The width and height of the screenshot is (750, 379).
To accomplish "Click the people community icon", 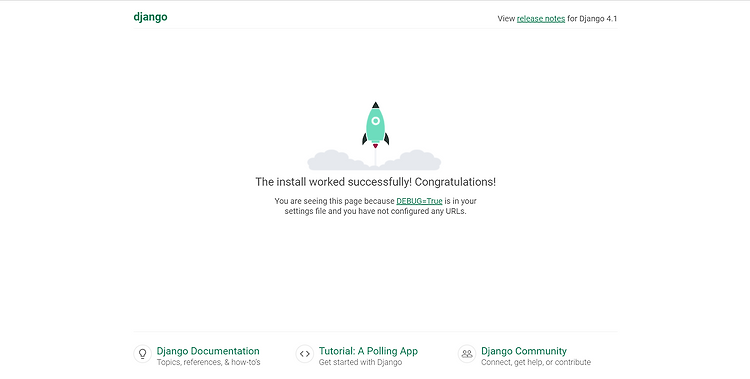I will [467, 354].
